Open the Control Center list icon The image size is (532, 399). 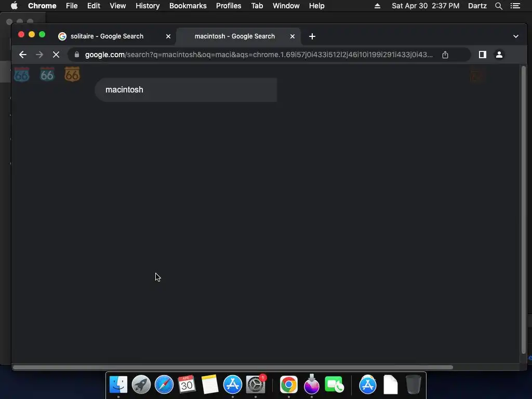tap(515, 6)
